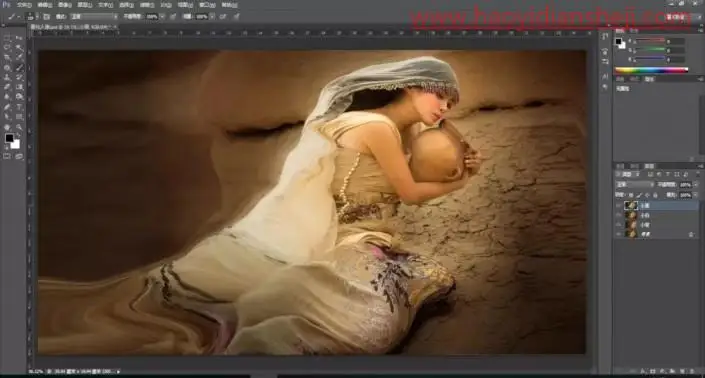This screenshot has width=705, height=378.
Task: Toggle lock transparent pixels in Layers panel
Action: click(x=631, y=195)
